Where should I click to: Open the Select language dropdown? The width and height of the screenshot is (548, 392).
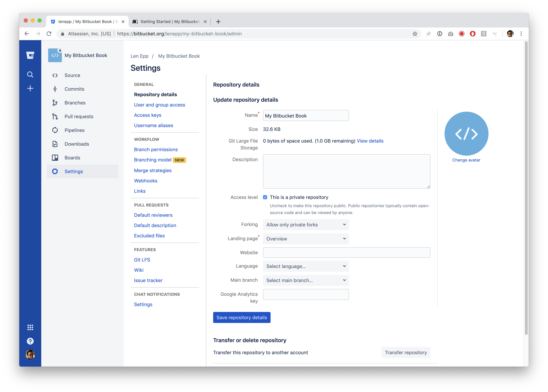(x=306, y=266)
